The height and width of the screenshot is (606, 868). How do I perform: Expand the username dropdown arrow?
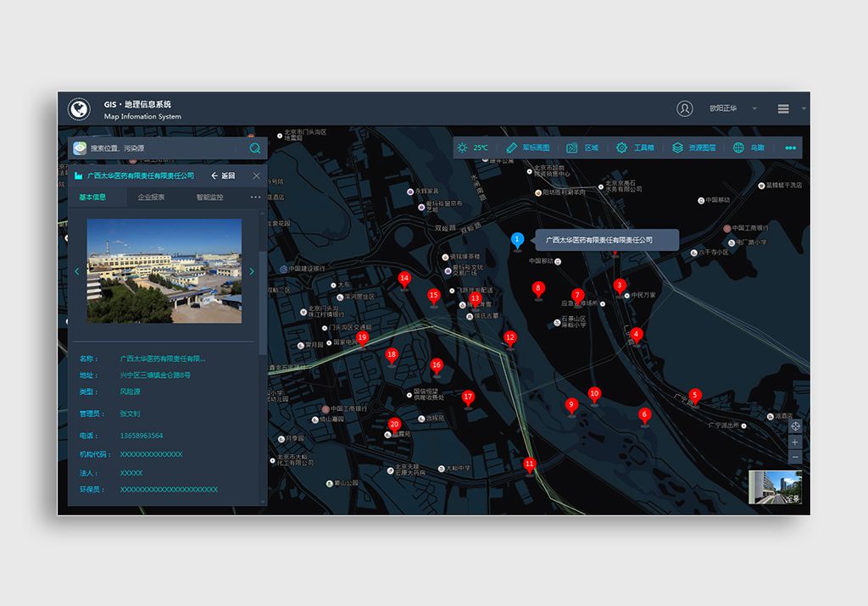(x=754, y=108)
